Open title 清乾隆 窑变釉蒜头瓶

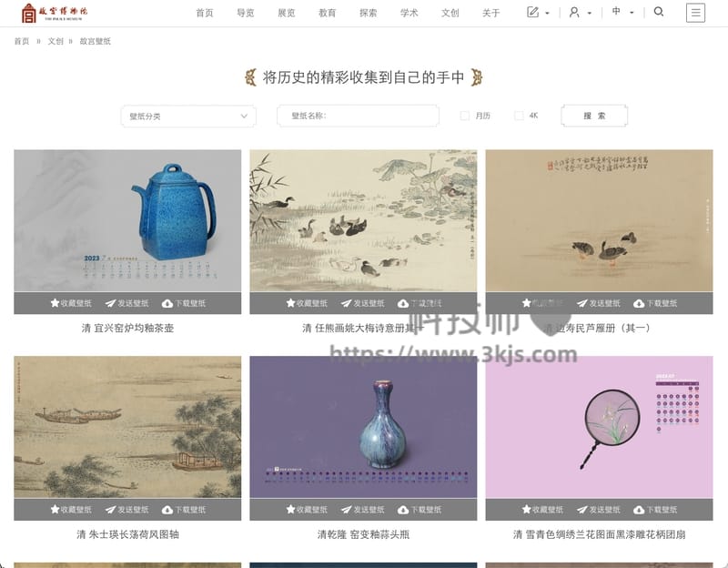pos(363,534)
